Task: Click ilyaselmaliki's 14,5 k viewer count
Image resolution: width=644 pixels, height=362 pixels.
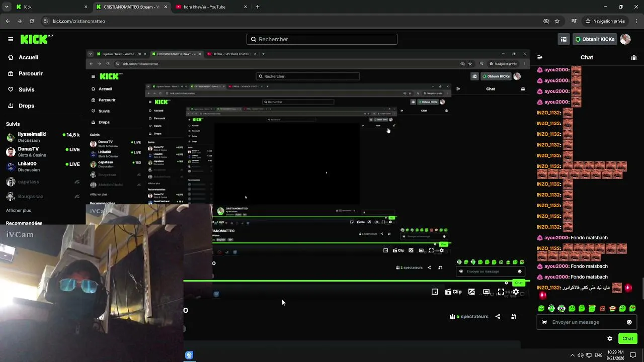Action: click(x=71, y=135)
